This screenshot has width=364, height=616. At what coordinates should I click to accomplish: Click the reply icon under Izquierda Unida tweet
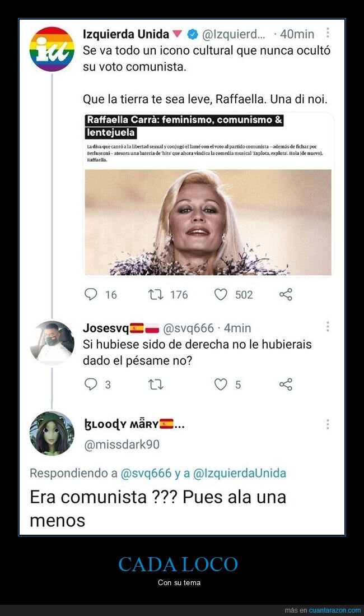point(91,294)
